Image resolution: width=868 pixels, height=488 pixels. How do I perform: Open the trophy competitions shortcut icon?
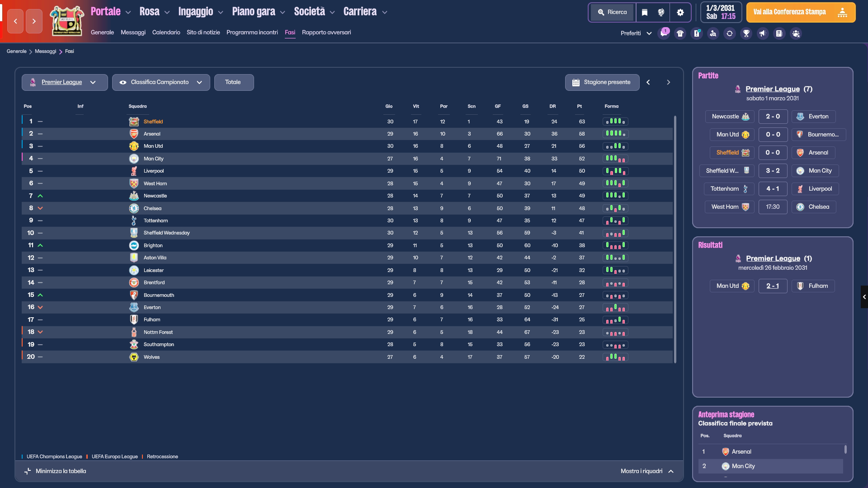pyautogui.click(x=746, y=33)
